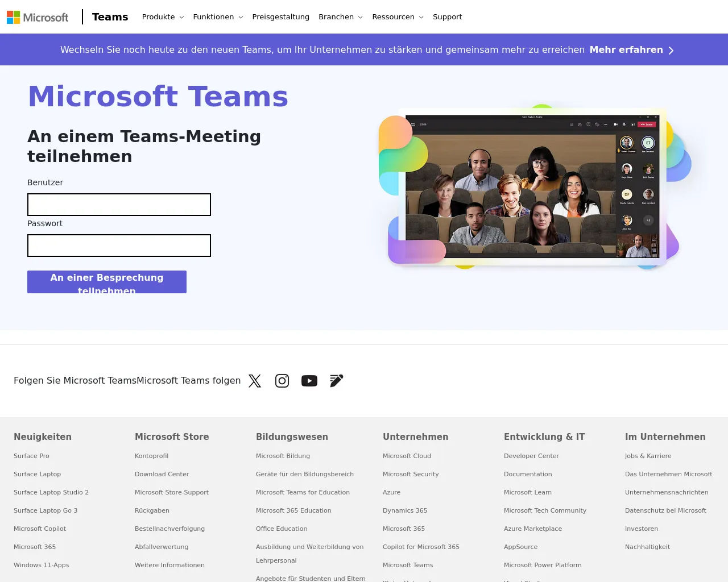Image resolution: width=728 pixels, height=582 pixels.
Task: Open Abfallverwertung footer link
Action: point(162,547)
